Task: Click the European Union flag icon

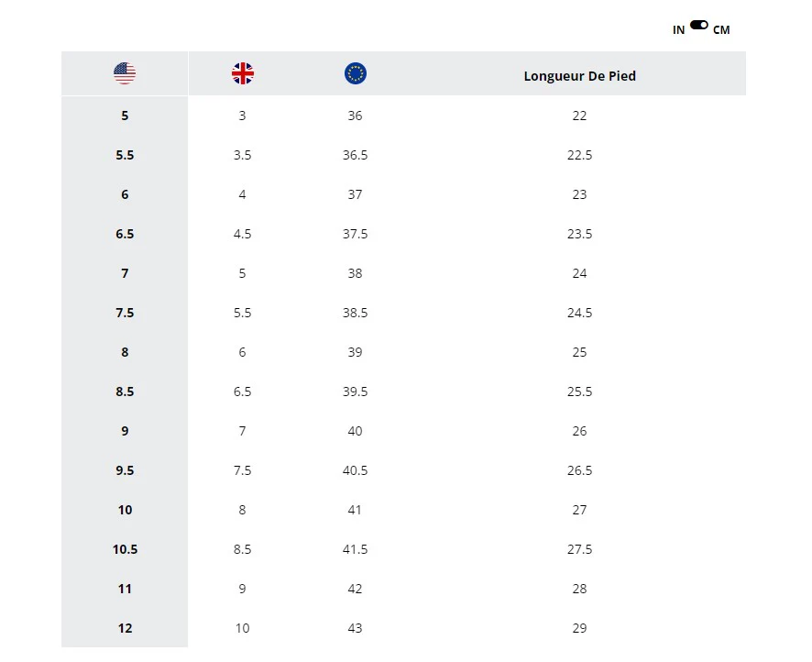Action: point(356,73)
